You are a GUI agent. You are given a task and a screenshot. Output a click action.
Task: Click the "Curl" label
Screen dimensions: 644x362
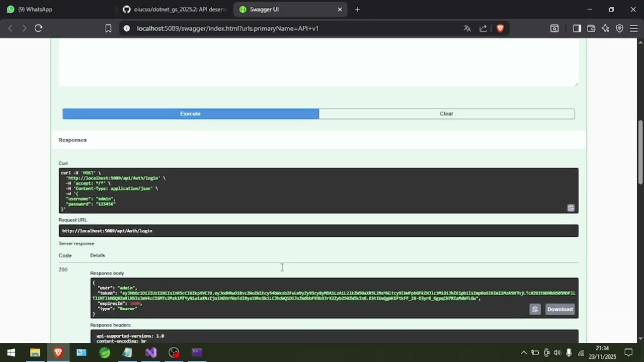(63, 163)
